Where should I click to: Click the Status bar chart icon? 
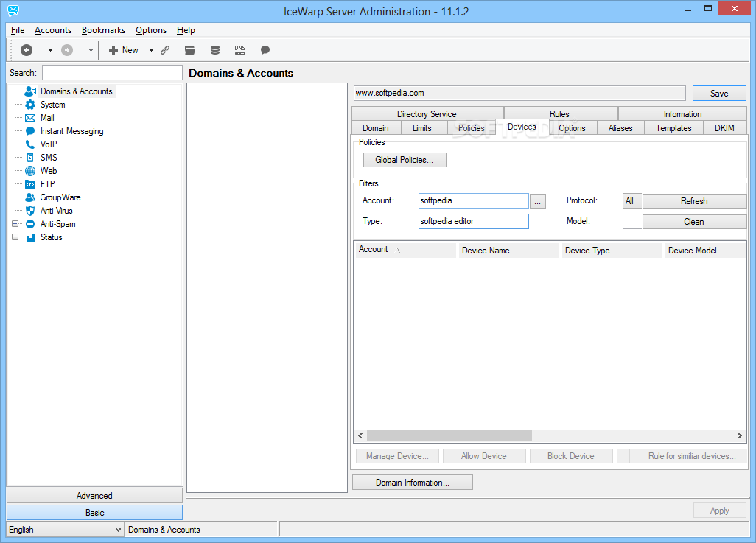click(x=30, y=237)
